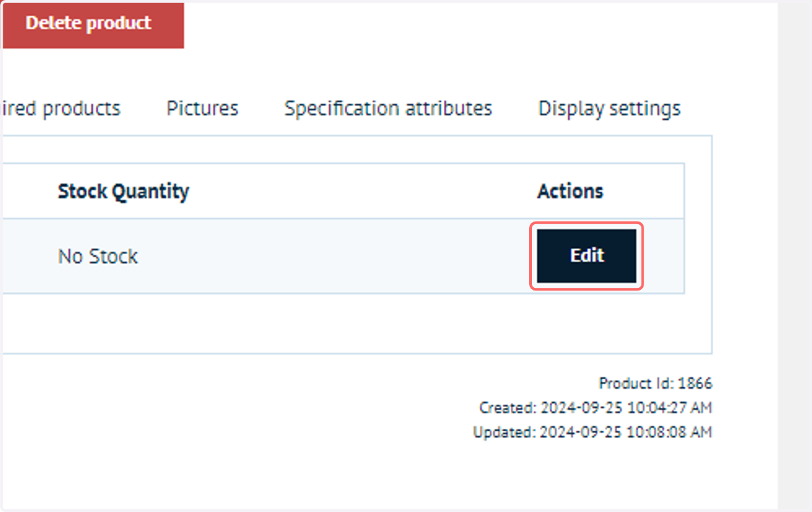Click the Stock Quantity column header
This screenshot has width=812, height=512.
pyautogui.click(x=123, y=192)
